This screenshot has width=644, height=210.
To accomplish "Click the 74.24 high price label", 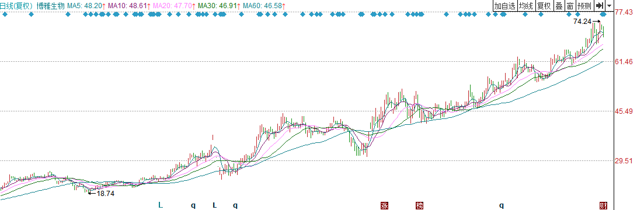I will click(x=582, y=22).
